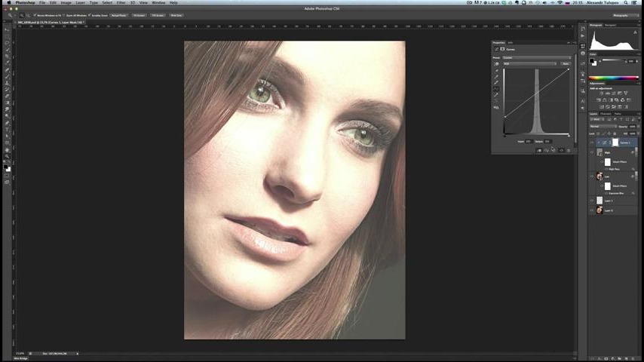Image resolution: width=644 pixels, height=362 pixels.
Task: Select the draw curve pencil icon
Action: pyautogui.click(x=496, y=94)
